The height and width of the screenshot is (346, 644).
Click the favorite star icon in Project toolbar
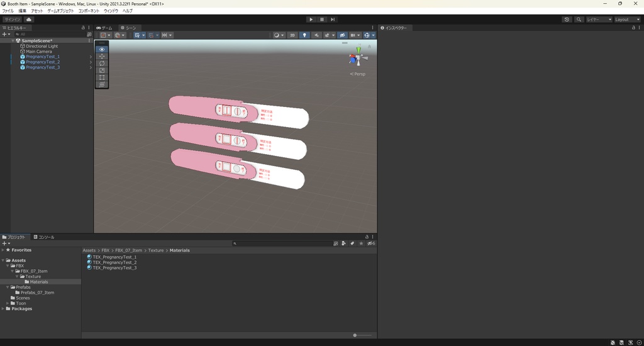361,243
